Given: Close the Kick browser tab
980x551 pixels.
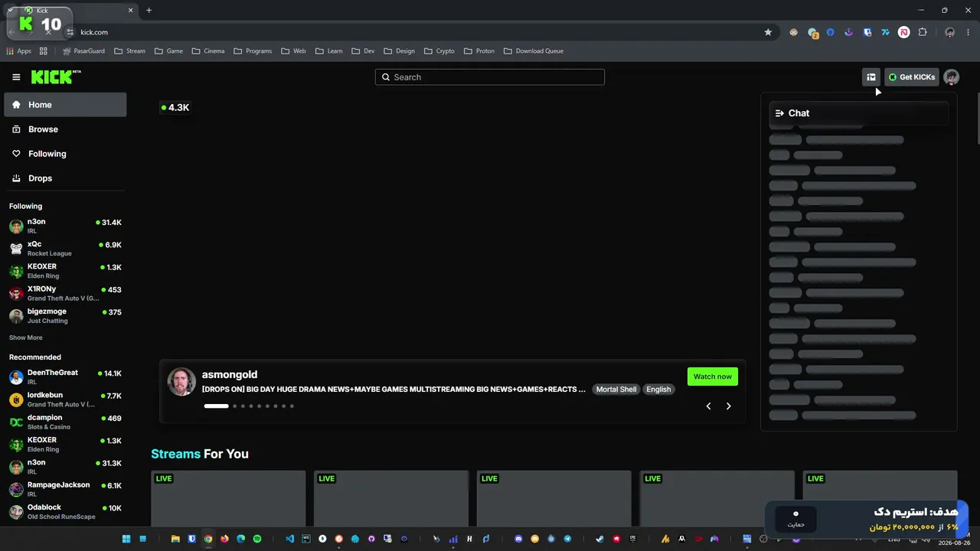Looking at the screenshot, I should [x=131, y=11].
